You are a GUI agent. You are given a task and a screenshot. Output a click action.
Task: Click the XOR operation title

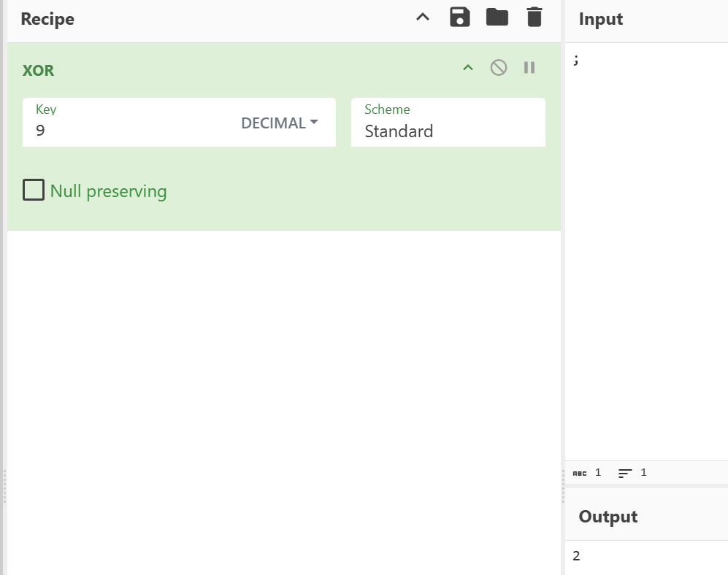click(39, 70)
